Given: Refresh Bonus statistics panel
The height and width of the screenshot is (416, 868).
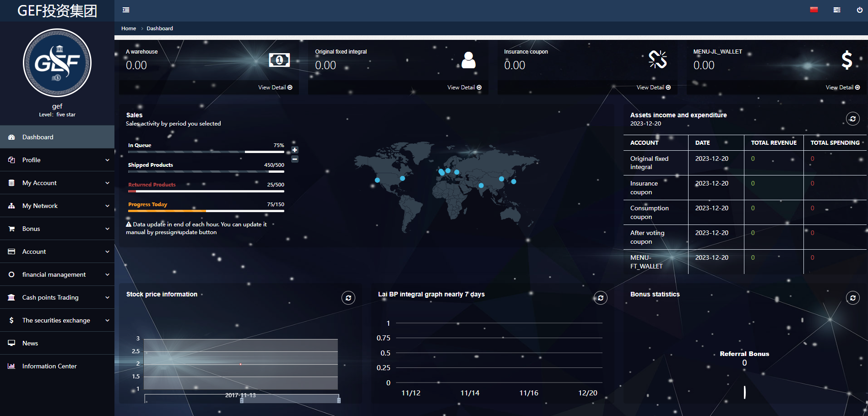Looking at the screenshot, I should pos(852,298).
